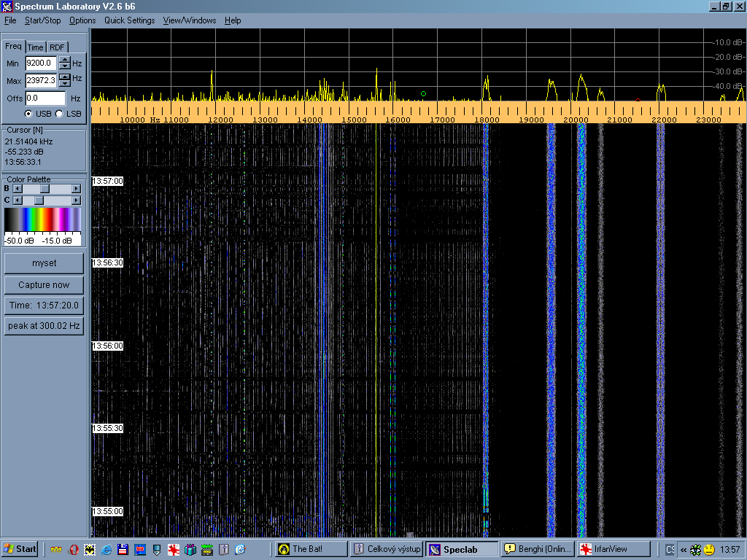Click the 18000 label on frequency scale
747x560 pixels.
(x=487, y=120)
